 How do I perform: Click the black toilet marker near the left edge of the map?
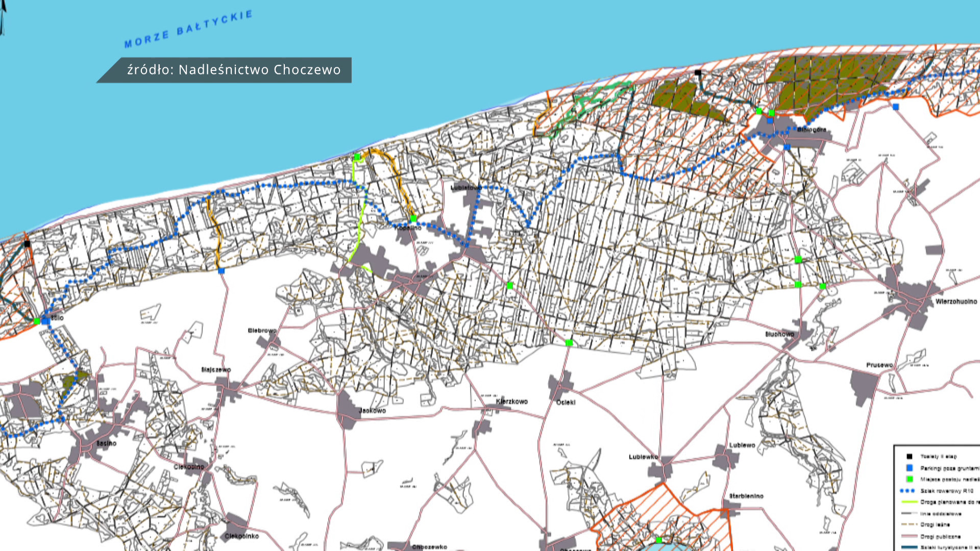pyautogui.click(x=27, y=244)
